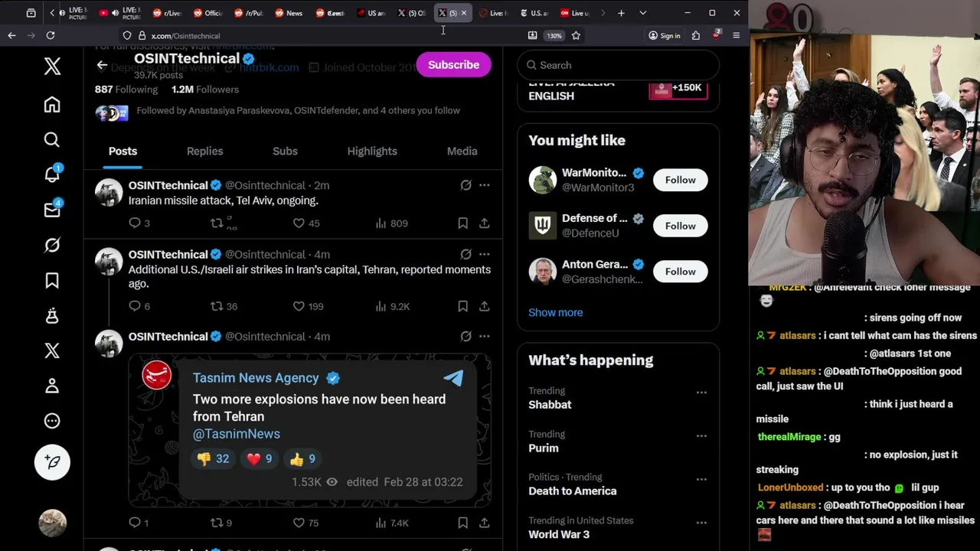This screenshot has width=980, height=551.
Task: Follow Anton Gerashchenko account
Action: (x=680, y=272)
